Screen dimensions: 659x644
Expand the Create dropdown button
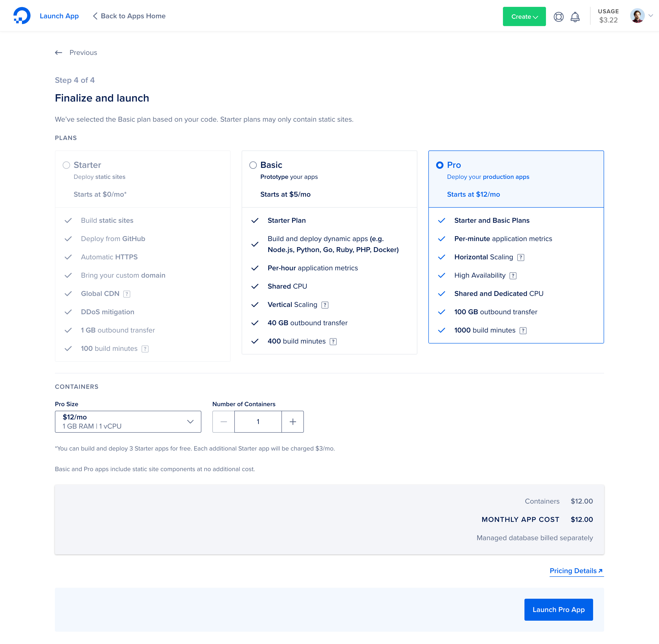[524, 16]
